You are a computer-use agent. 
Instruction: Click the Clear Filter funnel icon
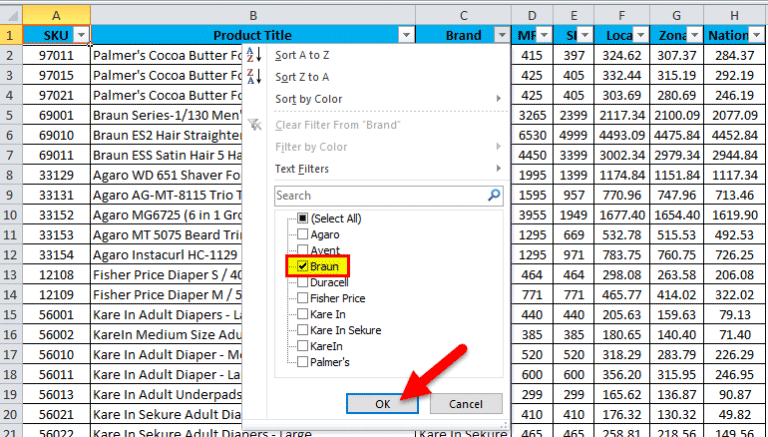(x=255, y=124)
